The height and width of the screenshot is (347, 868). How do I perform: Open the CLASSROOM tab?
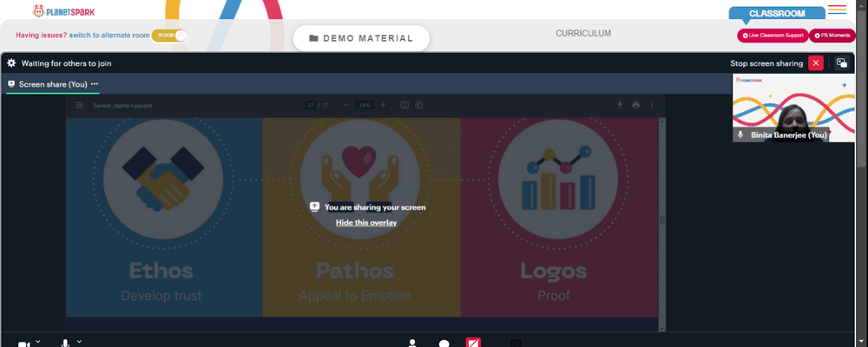click(x=777, y=14)
